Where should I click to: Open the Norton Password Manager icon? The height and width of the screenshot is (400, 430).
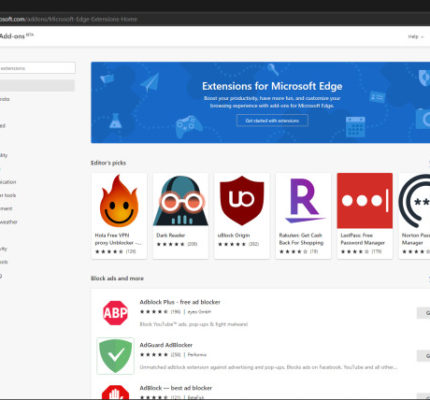coord(414,201)
